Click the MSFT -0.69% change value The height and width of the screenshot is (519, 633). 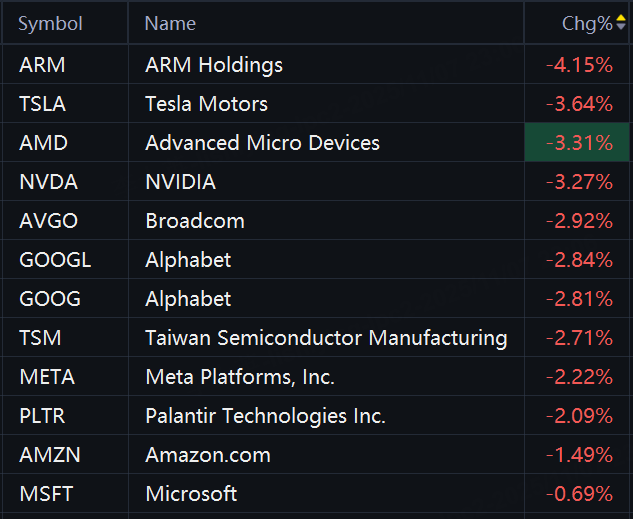click(579, 494)
